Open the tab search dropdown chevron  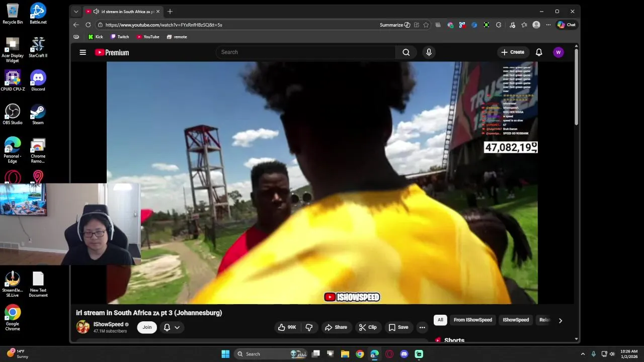(76, 12)
